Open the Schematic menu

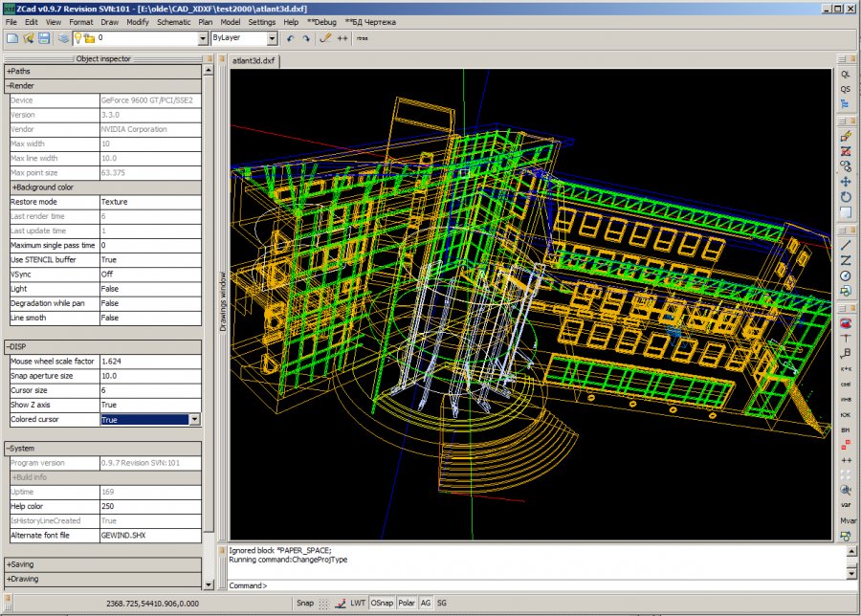coord(173,21)
